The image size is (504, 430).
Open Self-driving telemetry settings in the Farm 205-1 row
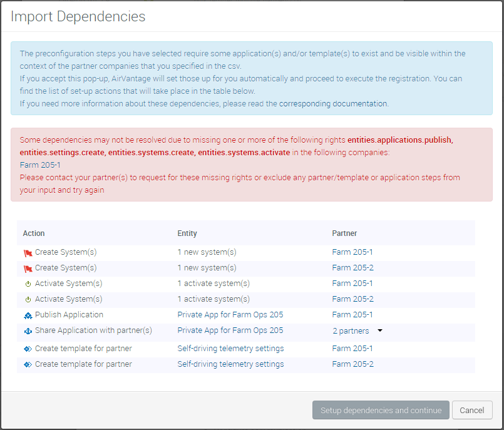point(230,348)
